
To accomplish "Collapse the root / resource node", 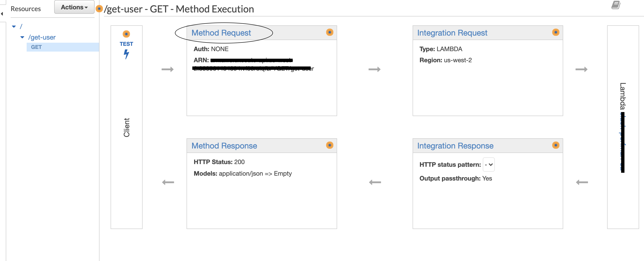I will 14,26.
